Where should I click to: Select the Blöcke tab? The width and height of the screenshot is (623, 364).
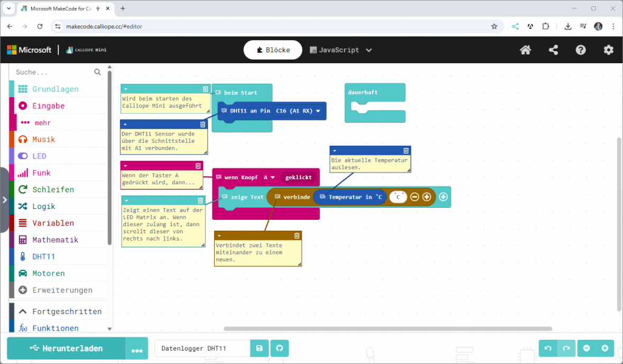click(x=273, y=50)
